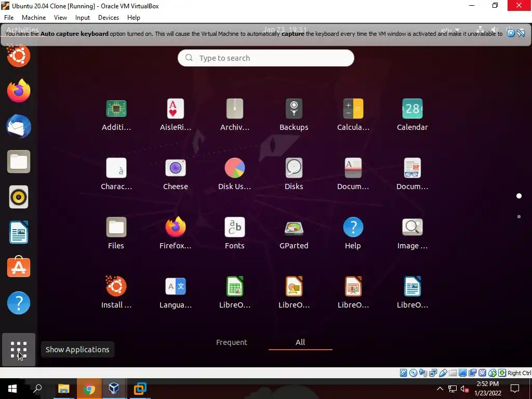Open the Input menu
Screen dimensions: 532x399
click(x=83, y=18)
